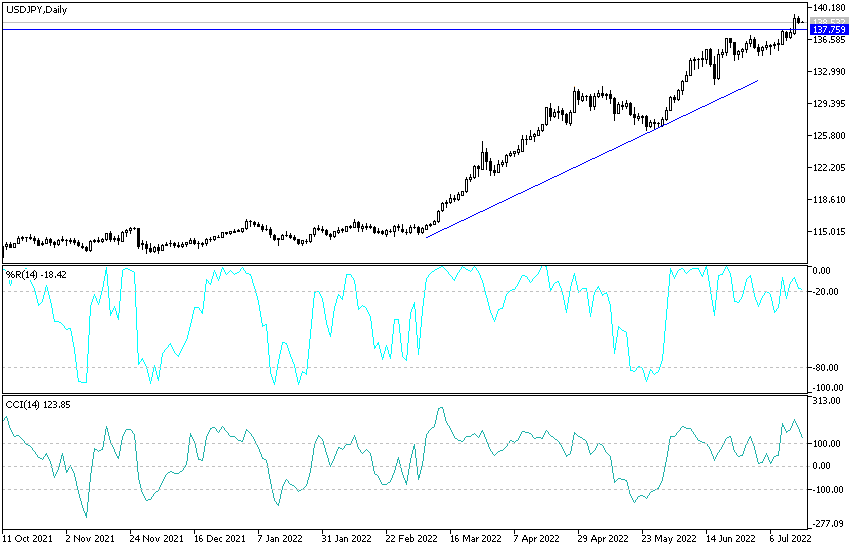Image resolution: width=860 pixels, height=550 pixels.
Task: Select the ascending blue trendline on the price chart
Action: point(592,159)
